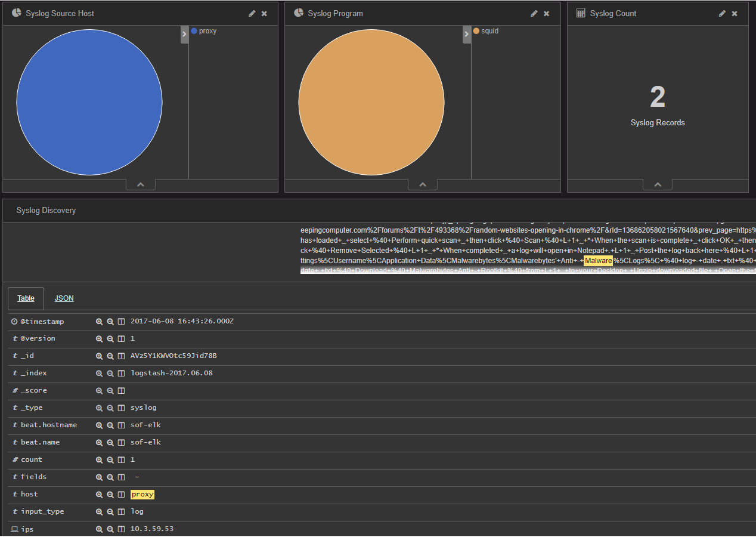
Task: Click the highlighted proxy host value
Action: [142, 494]
